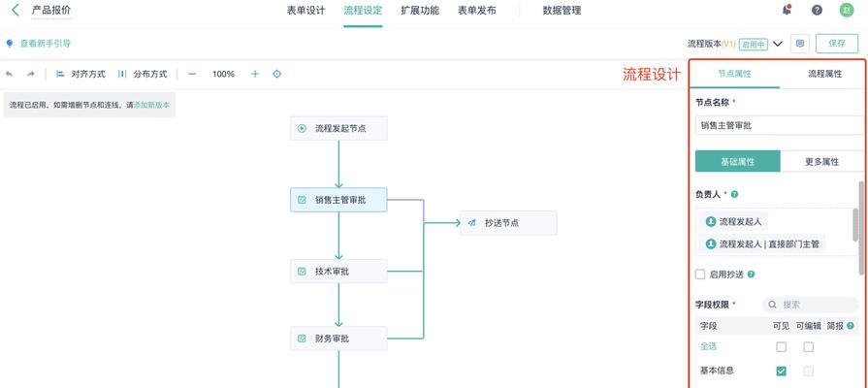This screenshot has width=868, height=388.
Task: Zoom in with the plus icon
Action: coord(255,74)
